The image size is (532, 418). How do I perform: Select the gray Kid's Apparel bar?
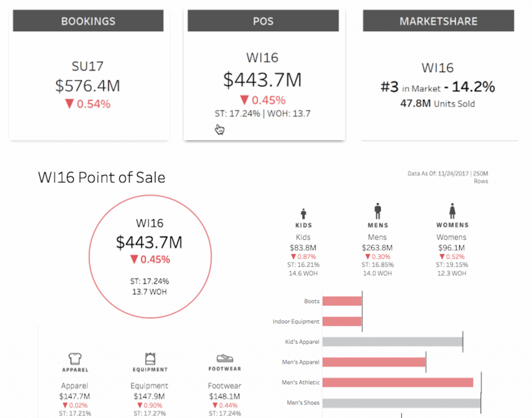pos(393,342)
